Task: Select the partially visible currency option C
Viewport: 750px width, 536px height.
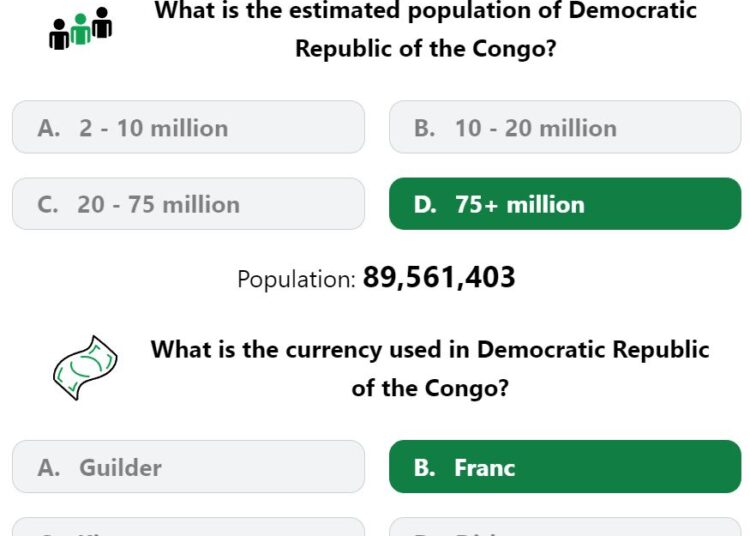Action: click(188, 527)
